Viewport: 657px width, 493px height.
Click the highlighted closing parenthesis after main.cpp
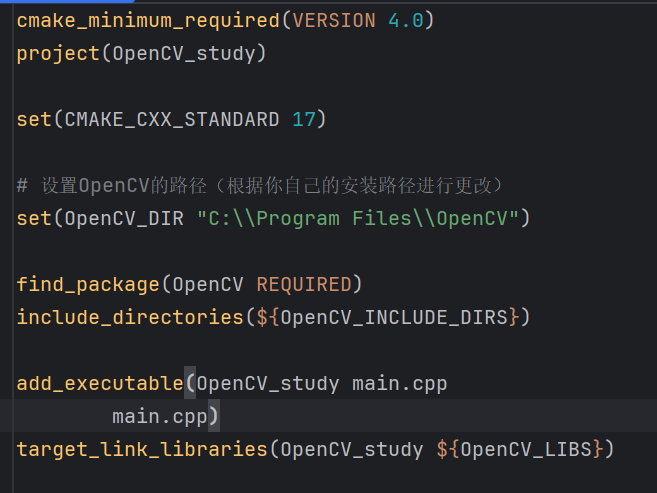click(x=214, y=416)
